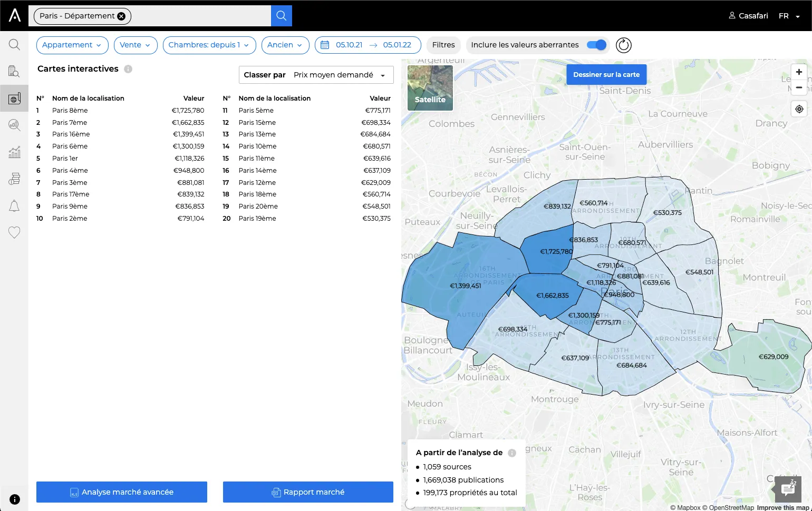This screenshot has height=511, width=812.
Task: Open the sidebar search icon
Action: coord(14,45)
